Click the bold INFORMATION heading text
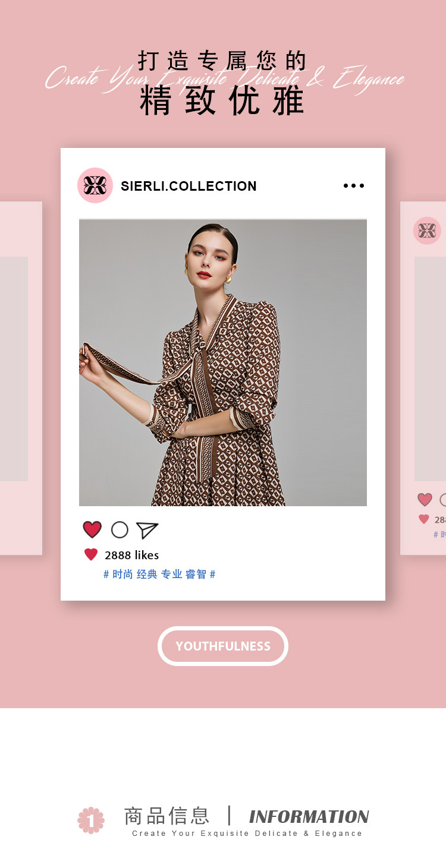This screenshot has width=446, height=868. tap(309, 817)
